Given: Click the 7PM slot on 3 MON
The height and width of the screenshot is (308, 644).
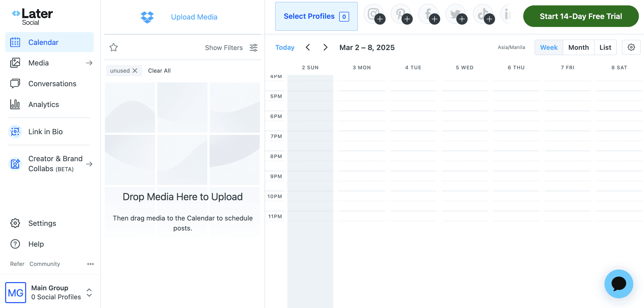Looking at the screenshot, I should [362, 141].
